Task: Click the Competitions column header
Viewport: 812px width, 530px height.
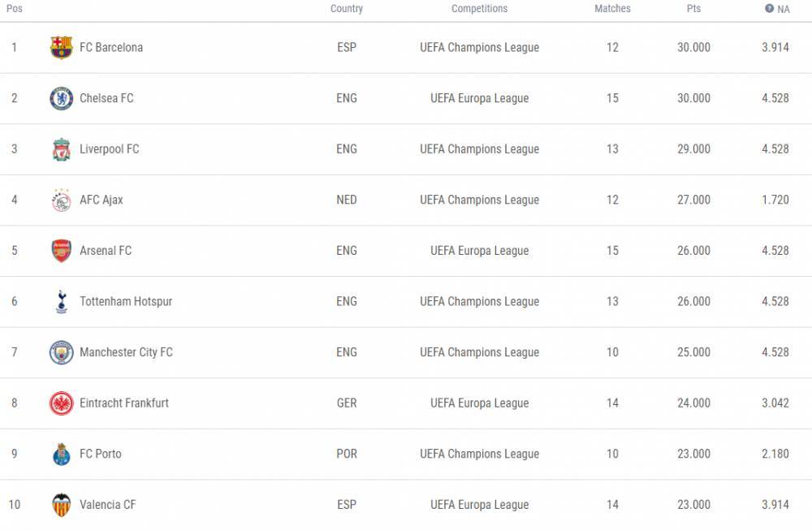Action: (x=479, y=8)
